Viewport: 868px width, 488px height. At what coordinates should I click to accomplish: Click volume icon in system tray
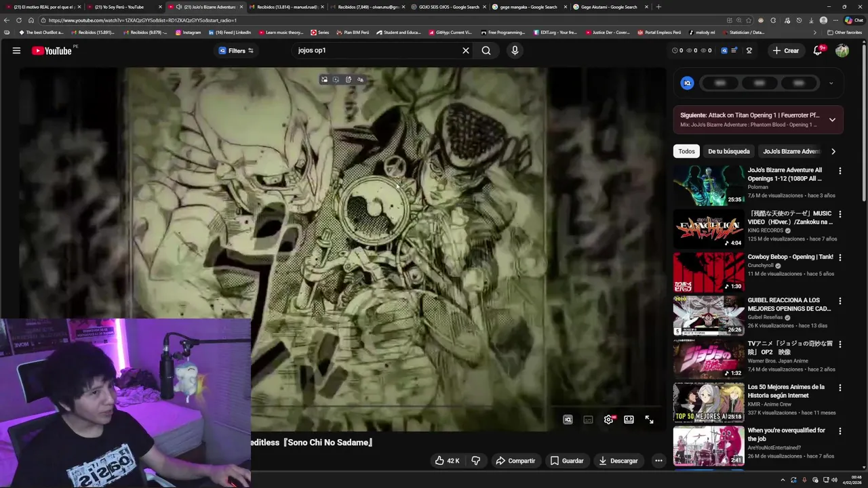tap(834, 480)
